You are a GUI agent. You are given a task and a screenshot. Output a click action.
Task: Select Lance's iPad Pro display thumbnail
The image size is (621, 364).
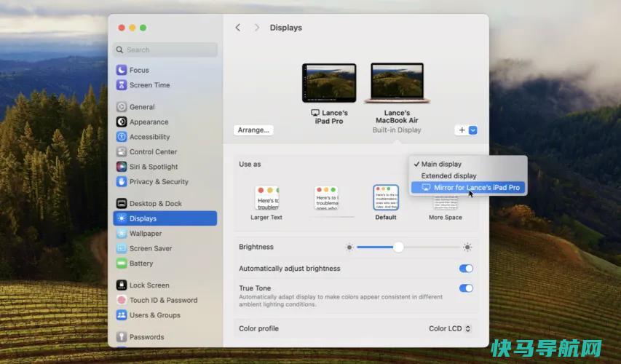pyautogui.click(x=329, y=83)
